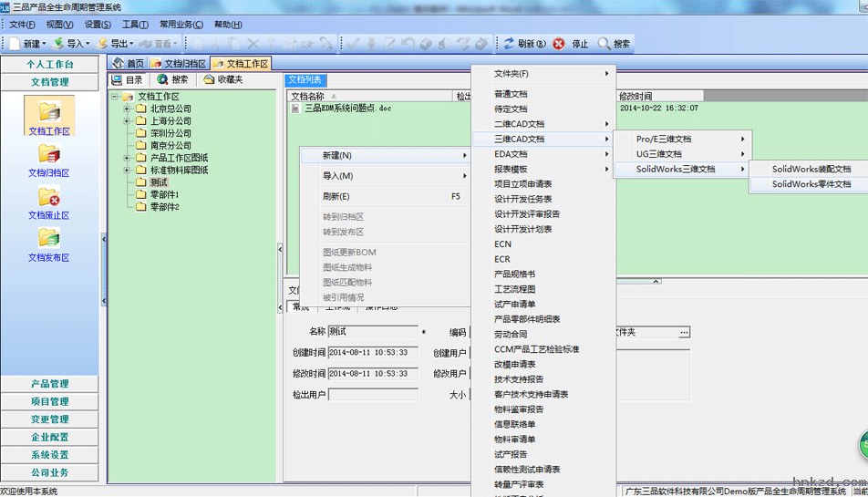Open the 新建 toolbar dropdown arrow

pos(45,44)
